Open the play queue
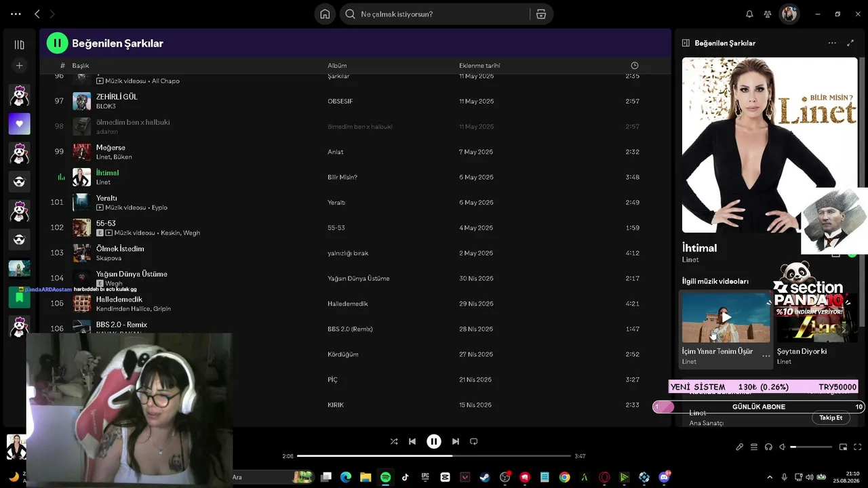868x488 pixels. tap(754, 447)
